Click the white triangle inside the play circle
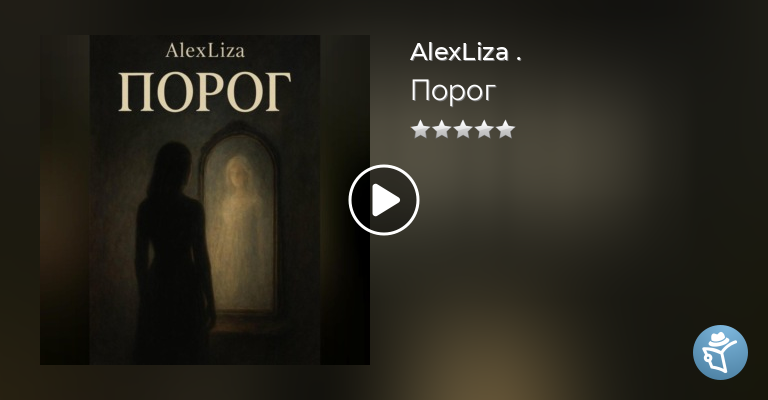This screenshot has height=400, width=768. pos(386,200)
